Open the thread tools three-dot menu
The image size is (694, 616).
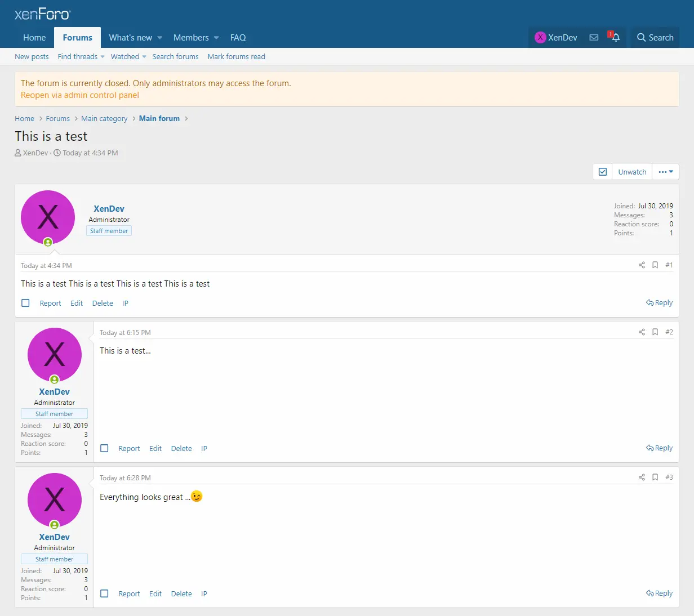click(x=666, y=172)
